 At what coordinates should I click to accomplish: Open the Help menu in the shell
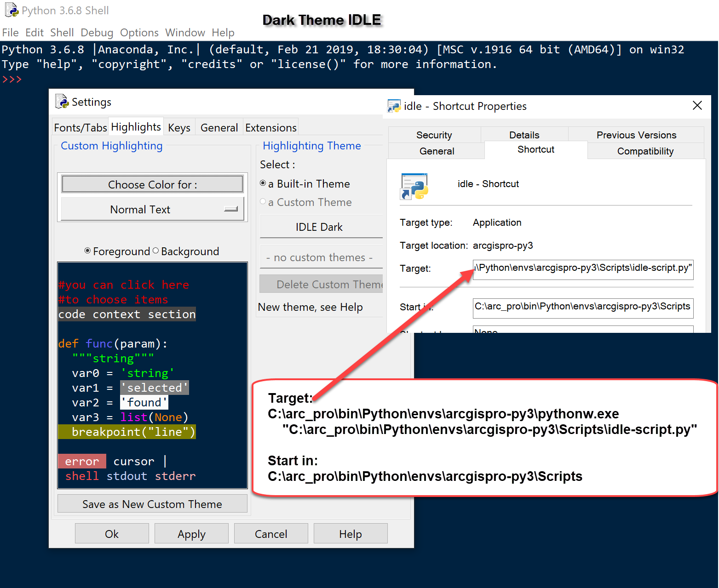(x=223, y=33)
